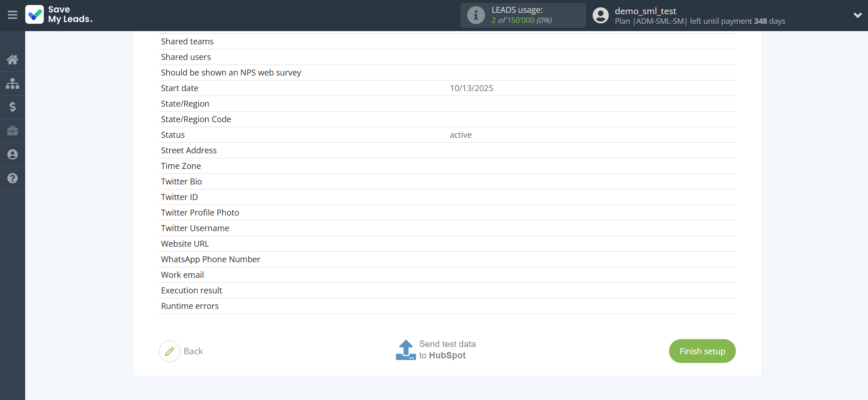Select the Start date value 10/13/2025

click(471, 88)
